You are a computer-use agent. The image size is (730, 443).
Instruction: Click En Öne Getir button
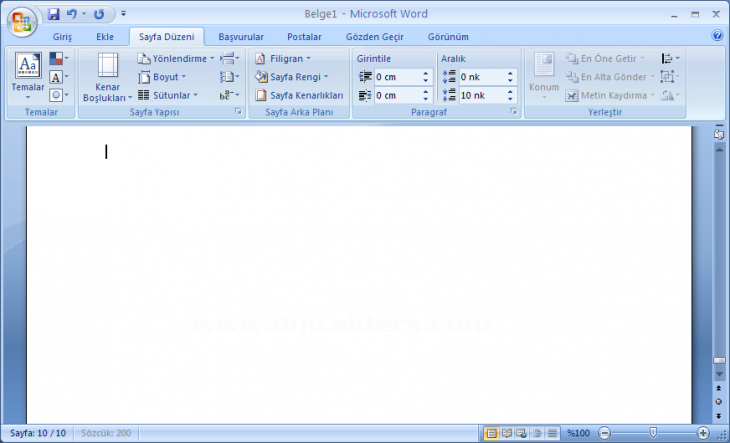click(605, 59)
